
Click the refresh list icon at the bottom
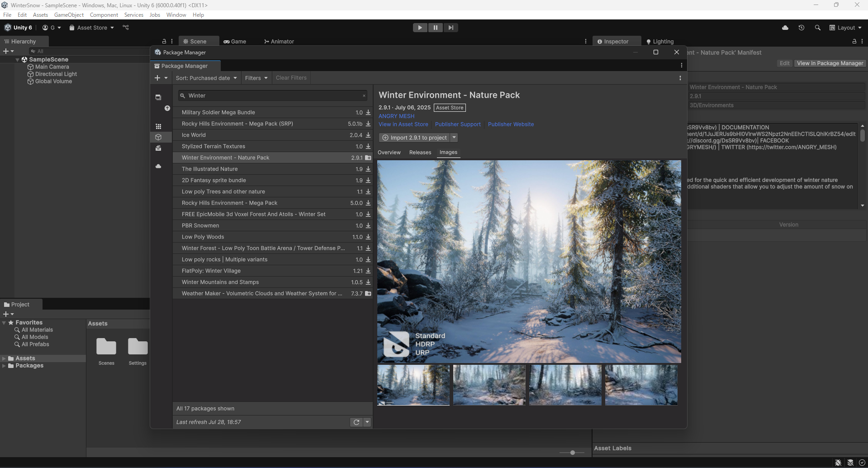click(356, 422)
